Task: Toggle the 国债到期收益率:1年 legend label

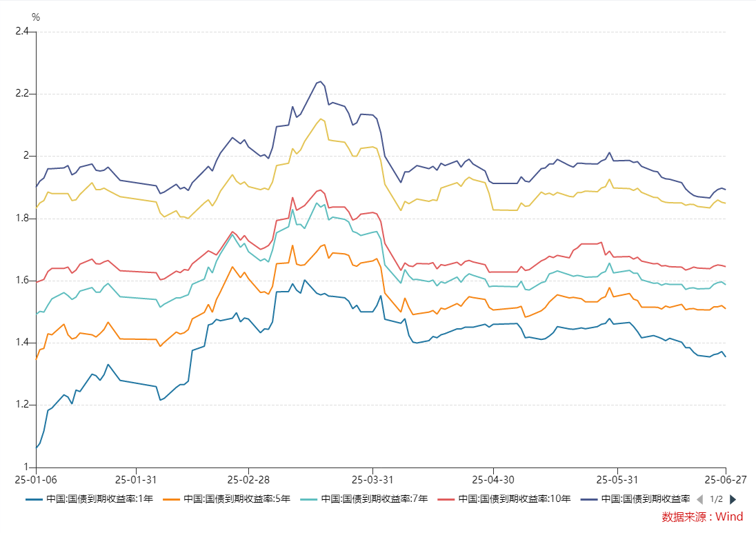Action: tap(99, 499)
